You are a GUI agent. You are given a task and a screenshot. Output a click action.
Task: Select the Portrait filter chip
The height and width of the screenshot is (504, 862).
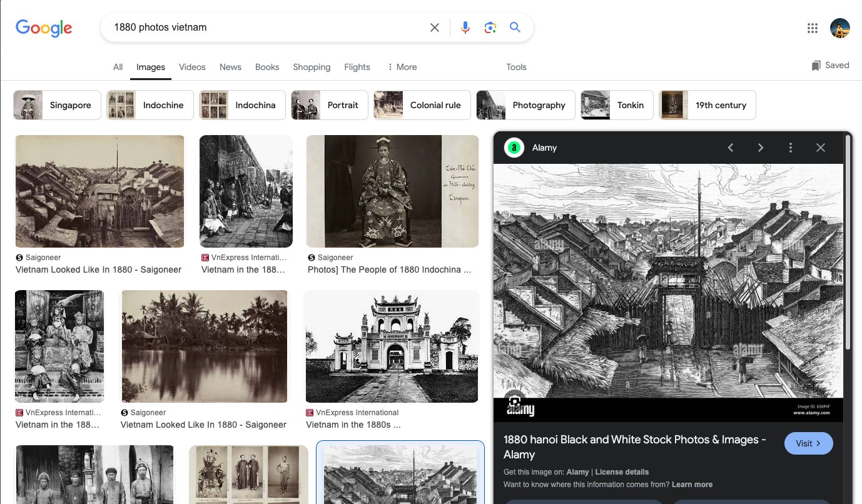(329, 105)
